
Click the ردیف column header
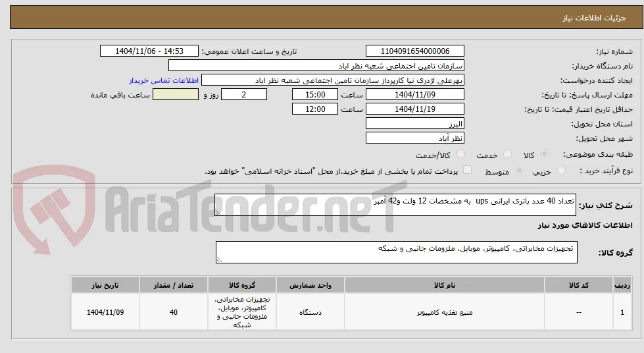622,285
